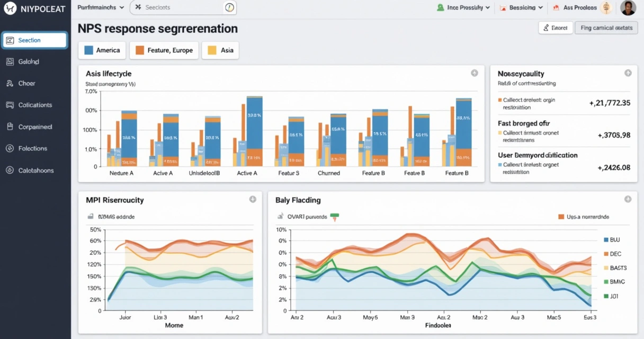Image resolution: width=644 pixels, height=339 pixels.
Task: Click the red icon beside Bessicing
Action: pos(503,7)
